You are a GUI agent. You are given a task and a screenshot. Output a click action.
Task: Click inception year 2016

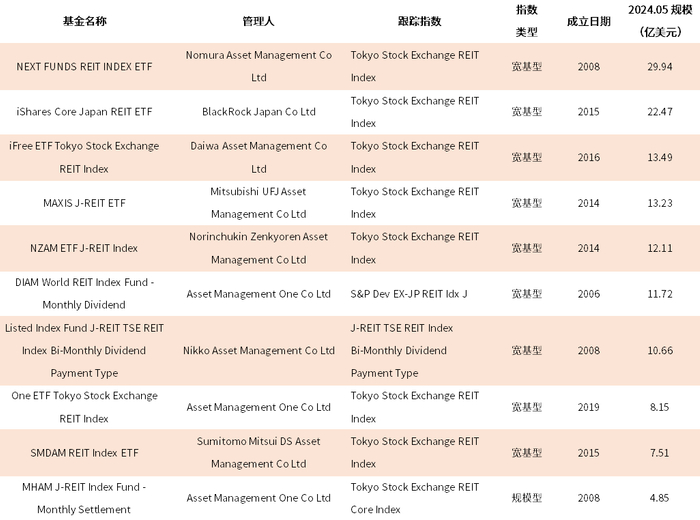[x=588, y=158]
